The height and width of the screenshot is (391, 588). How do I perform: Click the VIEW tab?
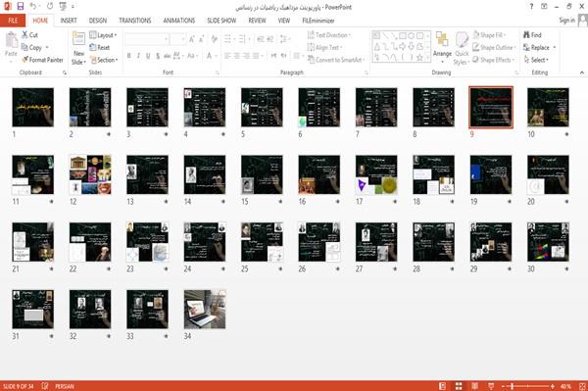284,21
